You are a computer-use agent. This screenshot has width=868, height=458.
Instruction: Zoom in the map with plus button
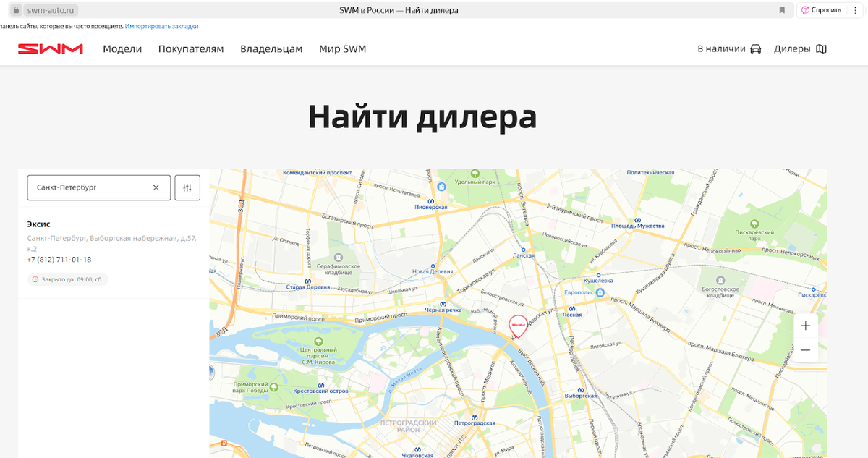806,326
